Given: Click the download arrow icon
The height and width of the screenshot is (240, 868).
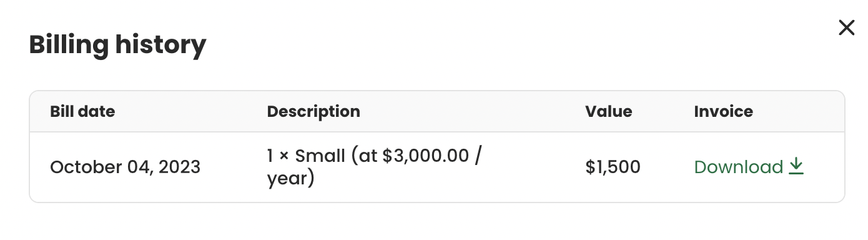Looking at the screenshot, I should 796,167.
